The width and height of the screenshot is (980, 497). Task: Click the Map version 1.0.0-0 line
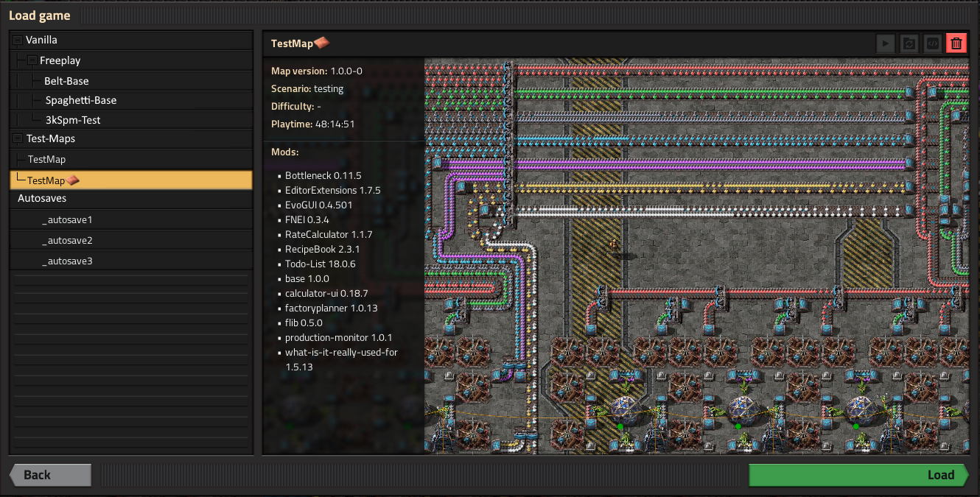coord(317,71)
